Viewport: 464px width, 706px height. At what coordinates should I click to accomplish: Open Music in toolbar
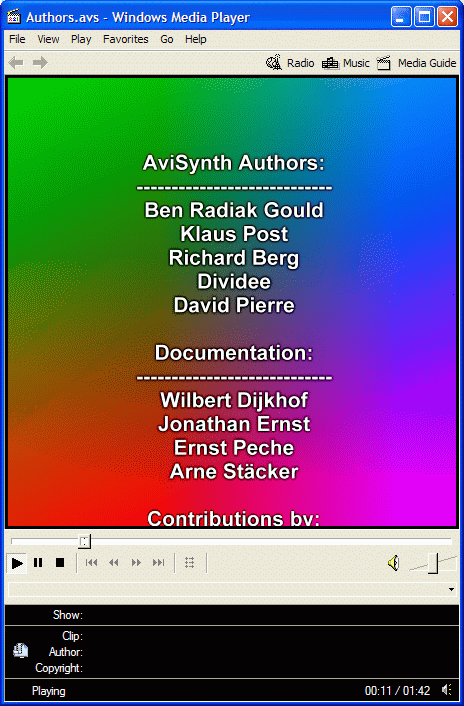[346, 63]
